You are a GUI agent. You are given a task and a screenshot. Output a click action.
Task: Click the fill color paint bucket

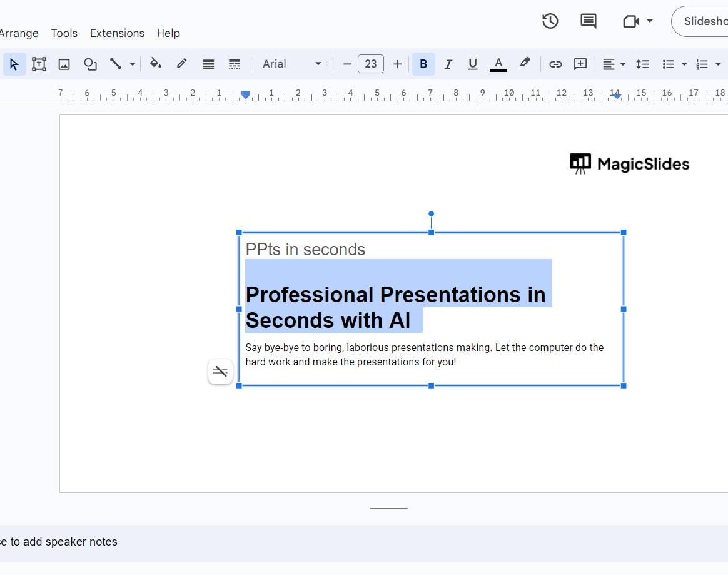[155, 64]
